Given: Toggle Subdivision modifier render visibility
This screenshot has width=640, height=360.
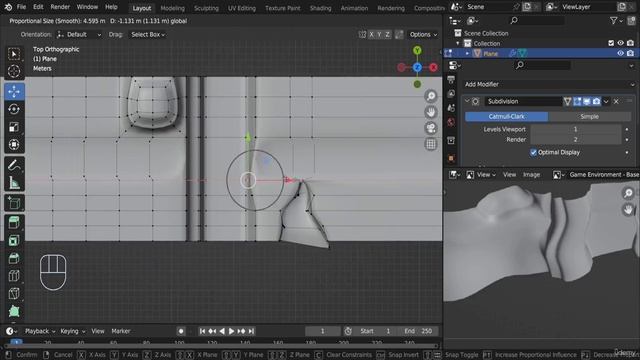Looking at the screenshot, I should (596, 101).
